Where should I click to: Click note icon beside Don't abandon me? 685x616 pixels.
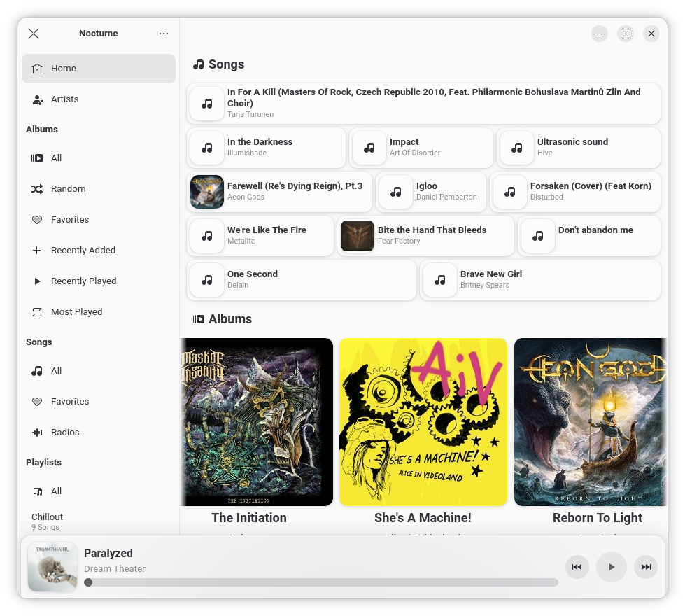(538, 236)
